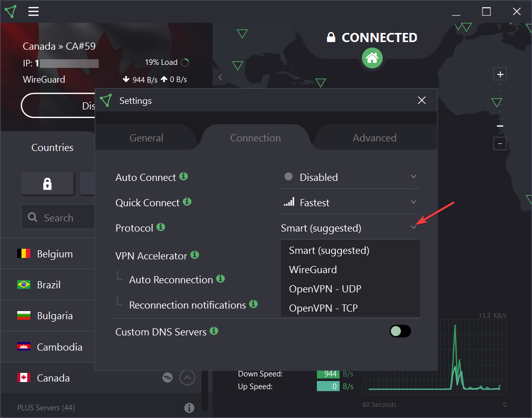Click the home icon under CONNECTED
Image resolution: width=532 pixels, height=418 pixels.
click(x=372, y=58)
